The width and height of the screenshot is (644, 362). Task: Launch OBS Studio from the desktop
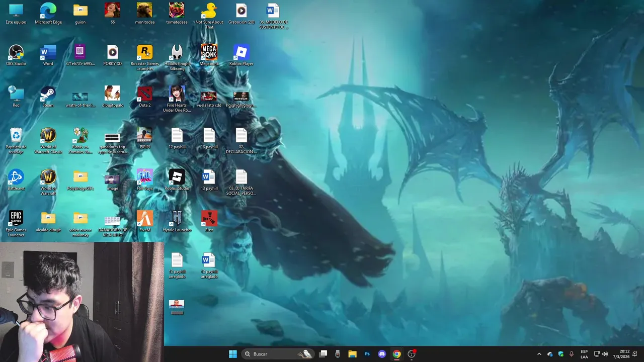click(x=16, y=55)
